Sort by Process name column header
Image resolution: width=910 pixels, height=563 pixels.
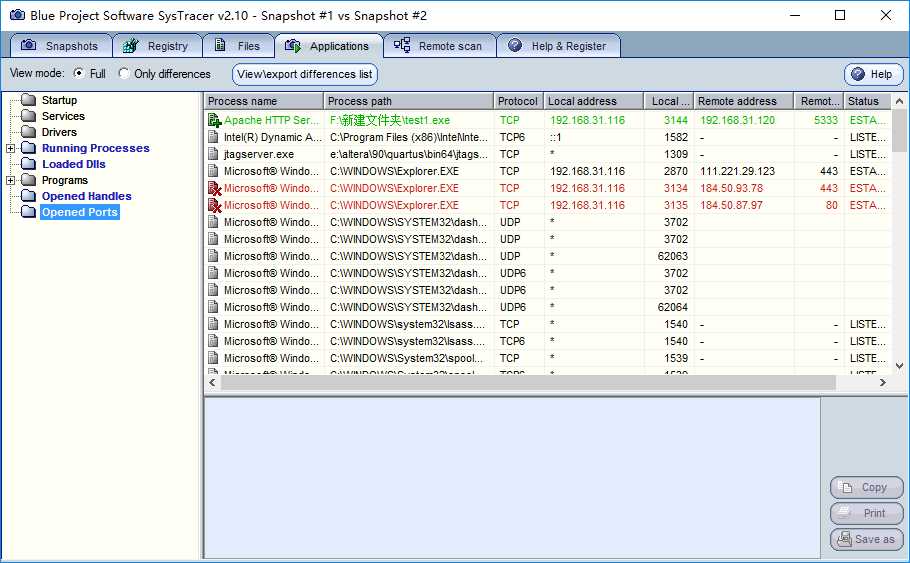[x=264, y=101]
